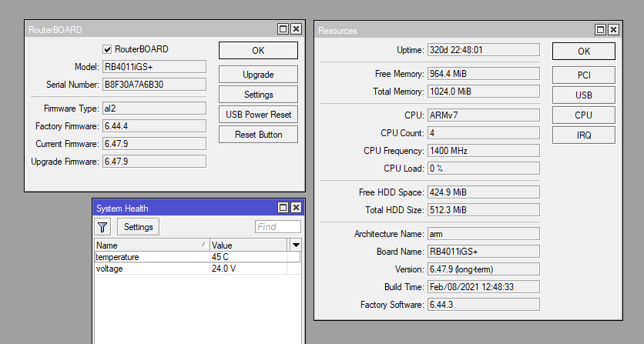This screenshot has height=344, width=644.
Task: Click the Model field RB4011iGS+
Action: tap(154, 67)
